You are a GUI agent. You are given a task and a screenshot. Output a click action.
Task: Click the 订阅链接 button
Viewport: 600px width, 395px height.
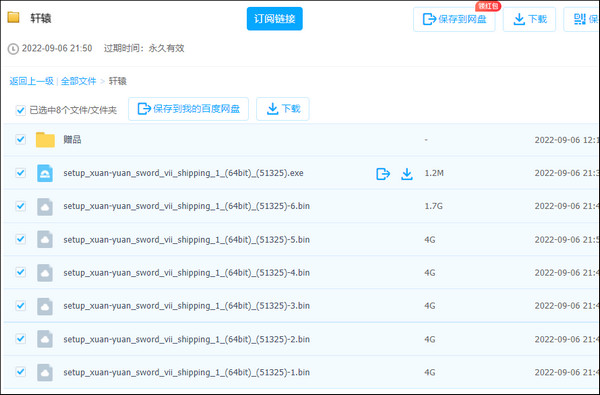[x=274, y=19]
